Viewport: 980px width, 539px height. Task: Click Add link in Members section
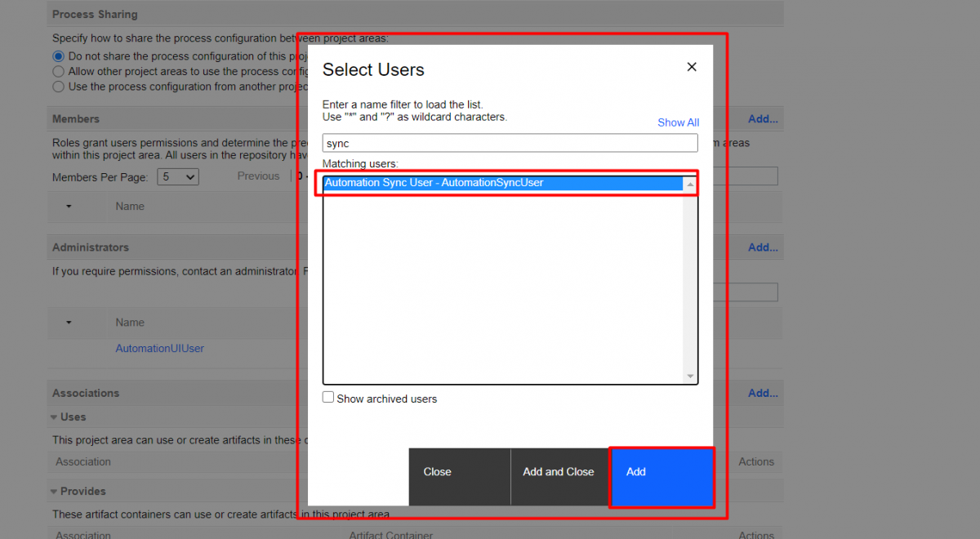(x=763, y=119)
